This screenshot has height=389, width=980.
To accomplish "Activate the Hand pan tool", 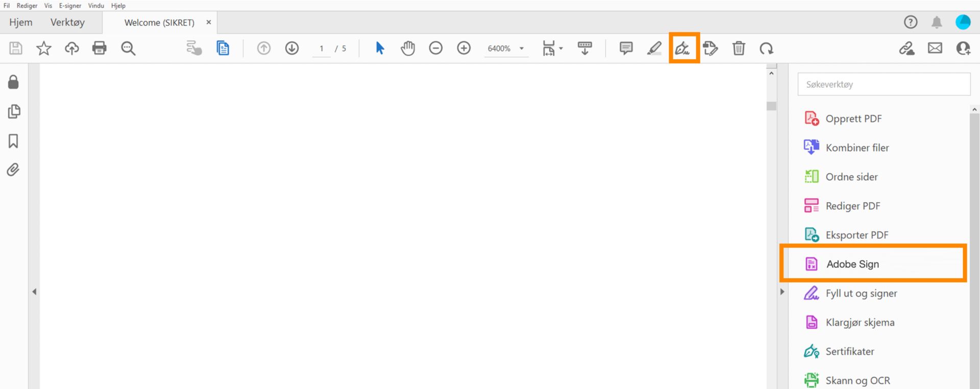I will 408,48.
